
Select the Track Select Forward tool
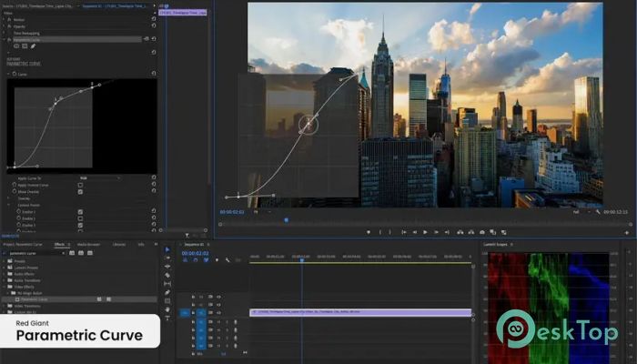(x=167, y=258)
